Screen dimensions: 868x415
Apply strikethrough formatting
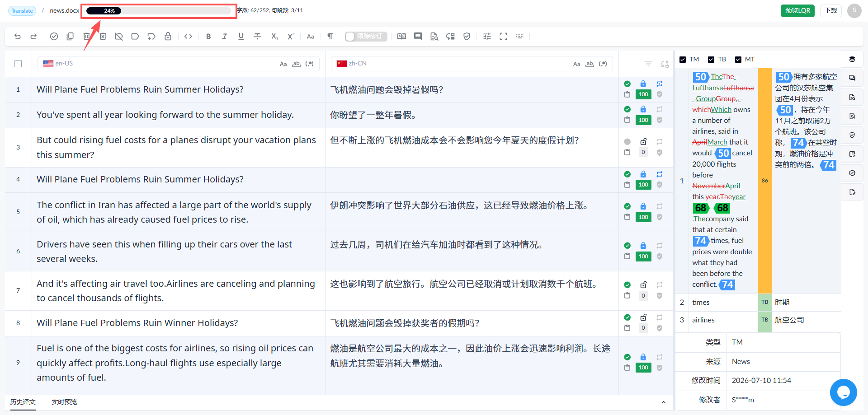[x=258, y=37]
